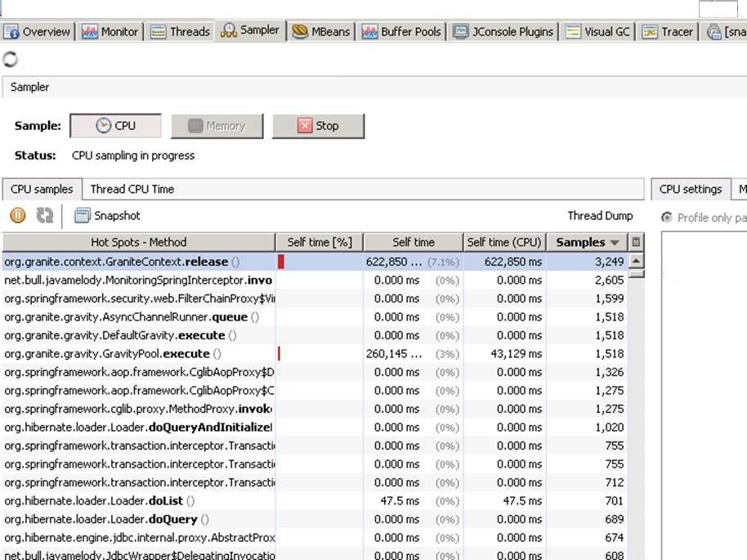
Task: Select Loader.doQuery row
Action: 315,519
